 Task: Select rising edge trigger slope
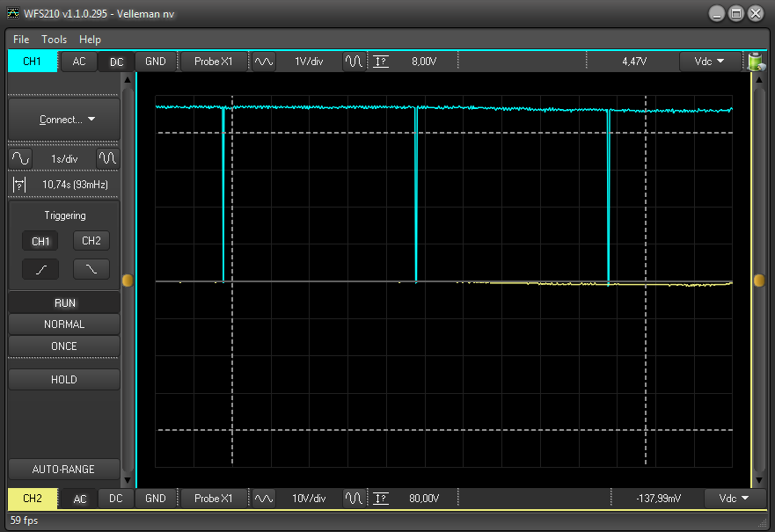pos(40,270)
